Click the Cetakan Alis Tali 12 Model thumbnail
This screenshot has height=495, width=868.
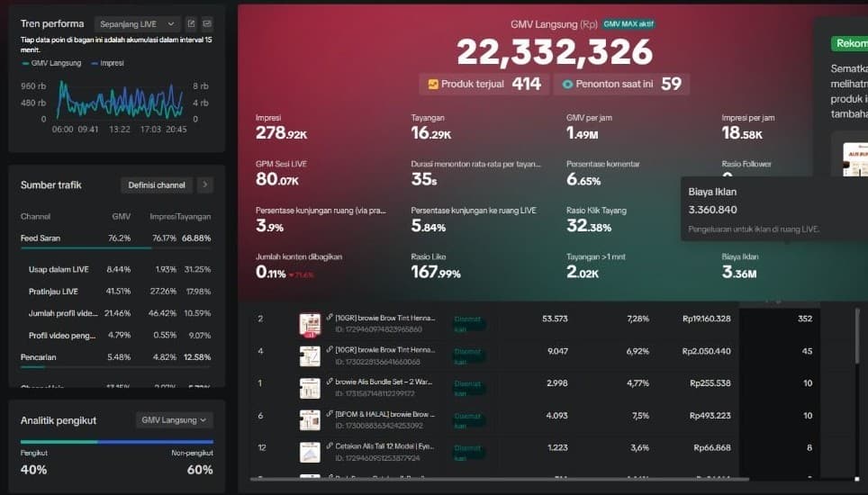[x=310, y=453]
